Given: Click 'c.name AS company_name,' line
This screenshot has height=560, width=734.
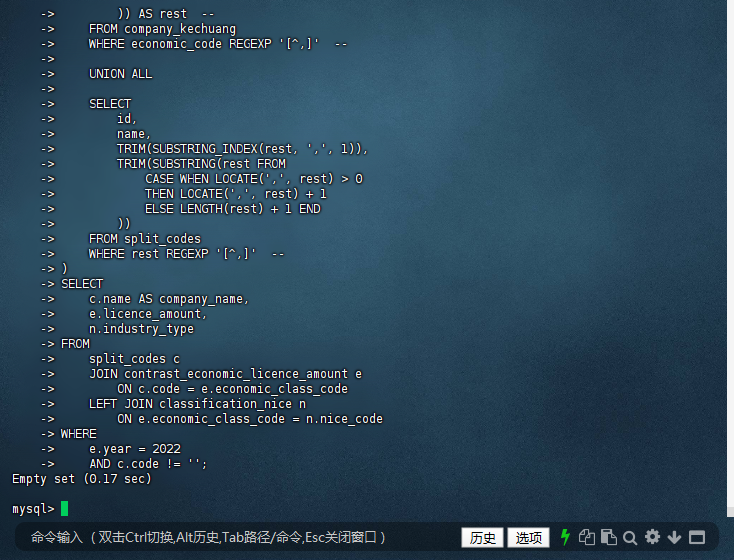Looking at the screenshot, I should pos(169,299).
